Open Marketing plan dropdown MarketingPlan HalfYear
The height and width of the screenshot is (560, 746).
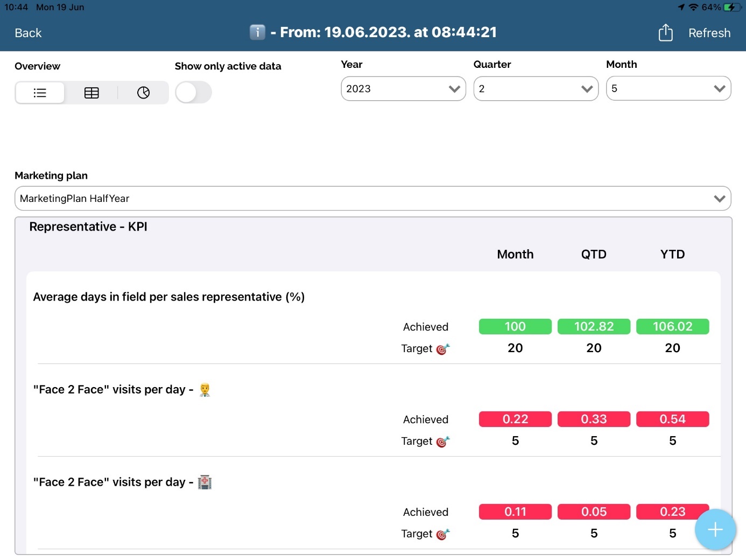coord(372,199)
